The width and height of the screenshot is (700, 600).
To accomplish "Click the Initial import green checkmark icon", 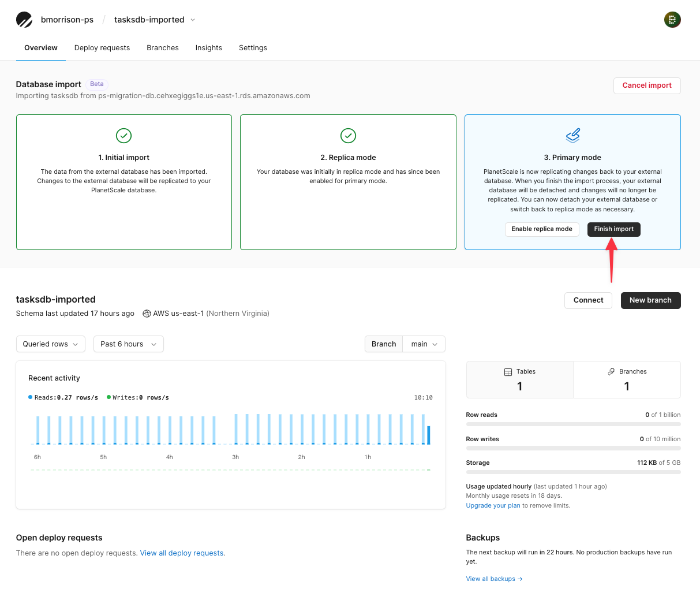I will [x=124, y=136].
